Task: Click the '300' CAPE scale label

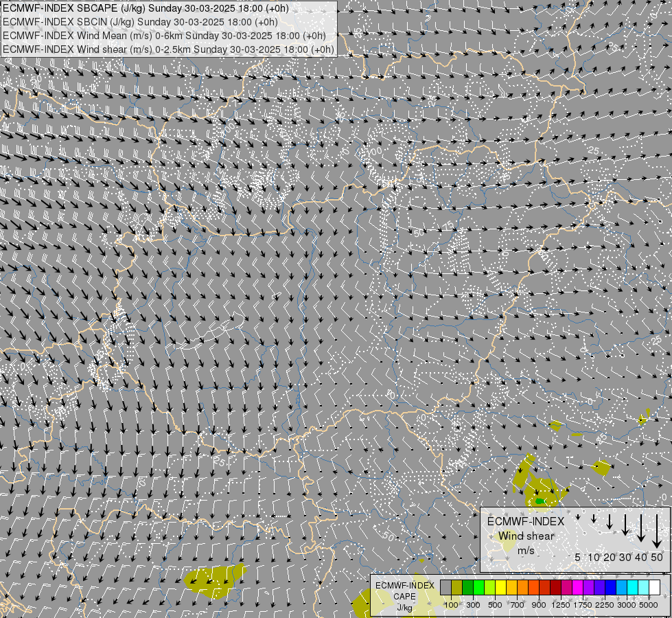Action: [473, 605]
